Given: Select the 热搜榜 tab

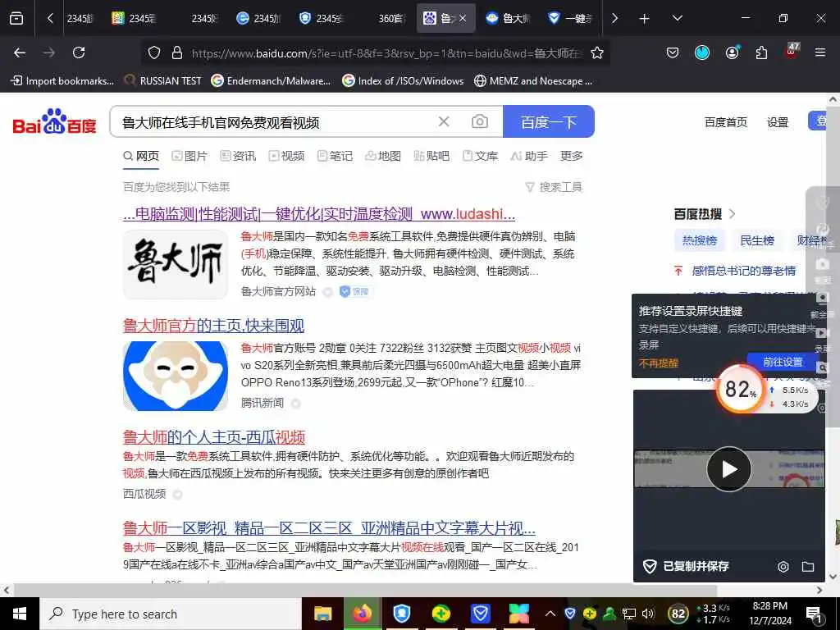Looking at the screenshot, I should coord(700,240).
